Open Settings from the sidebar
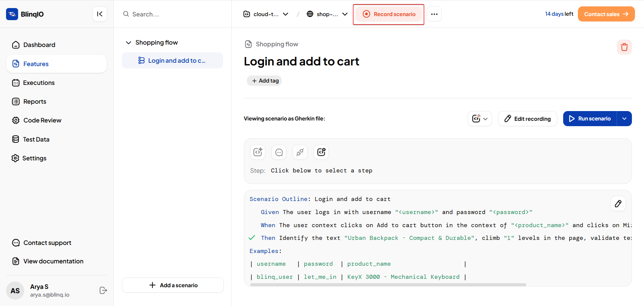Viewport: 644px width, 306px height. pos(56,158)
